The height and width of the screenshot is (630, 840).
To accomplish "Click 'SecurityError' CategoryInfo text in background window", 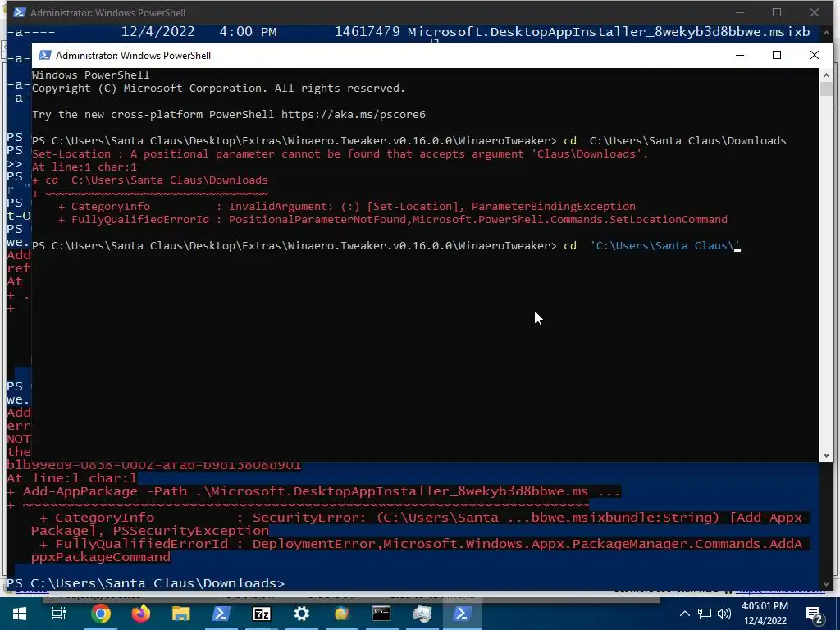I will pyautogui.click(x=308, y=518).
